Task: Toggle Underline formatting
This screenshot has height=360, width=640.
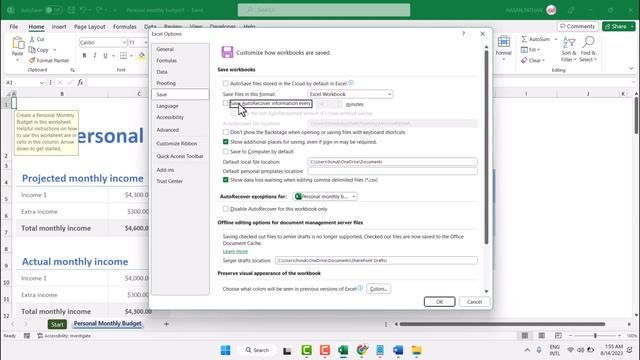Action: pyautogui.click(x=105, y=56)
